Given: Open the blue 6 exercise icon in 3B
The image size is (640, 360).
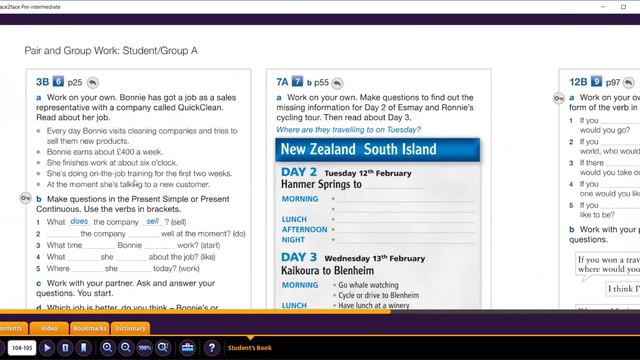Looking at the screenshot, I should pyautogui.click(x=58, y=82).
